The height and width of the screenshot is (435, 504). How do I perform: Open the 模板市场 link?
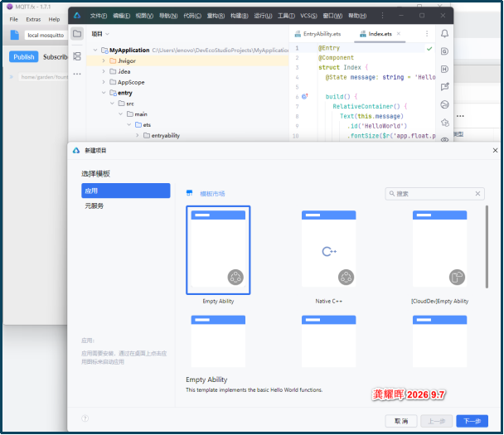click(x=212, y=193)
